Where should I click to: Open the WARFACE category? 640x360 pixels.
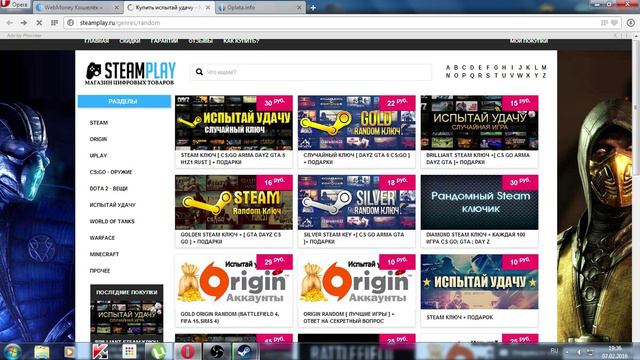[102, 238]
